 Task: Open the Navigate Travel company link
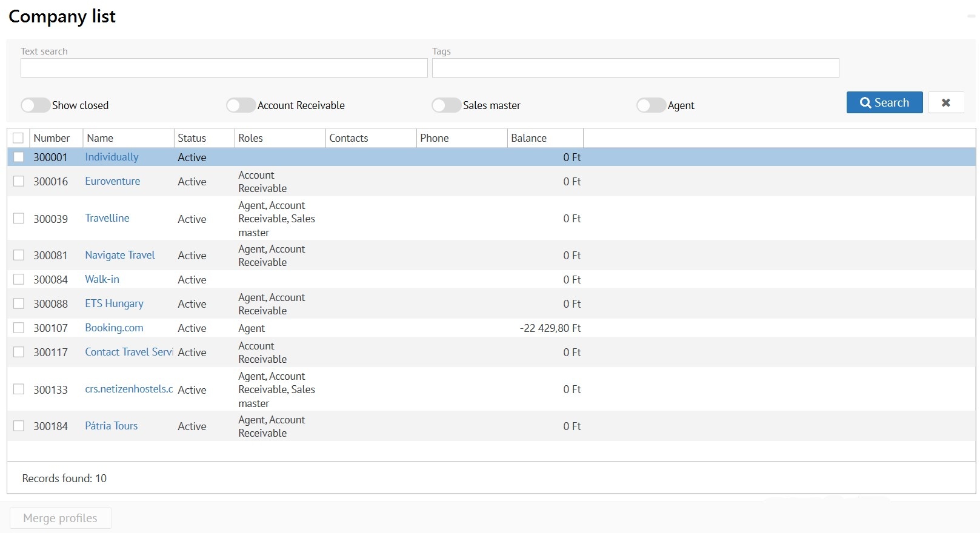(119, 255)
